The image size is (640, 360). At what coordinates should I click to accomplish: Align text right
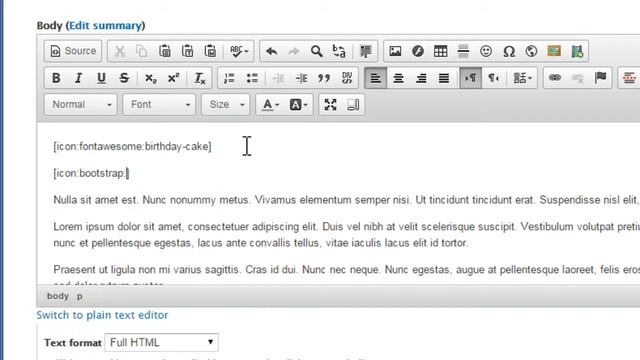[421, 78]
